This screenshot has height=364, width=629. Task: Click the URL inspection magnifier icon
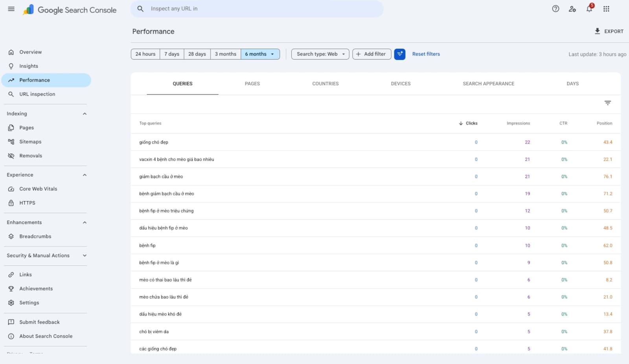(x=11, y=94)
